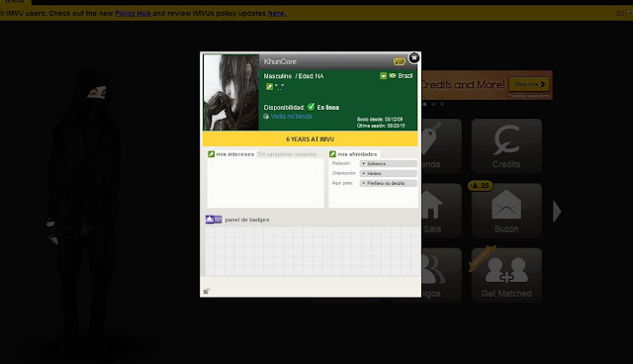Click the 6 YEARS AT IMVU banner

coord(310,138)
